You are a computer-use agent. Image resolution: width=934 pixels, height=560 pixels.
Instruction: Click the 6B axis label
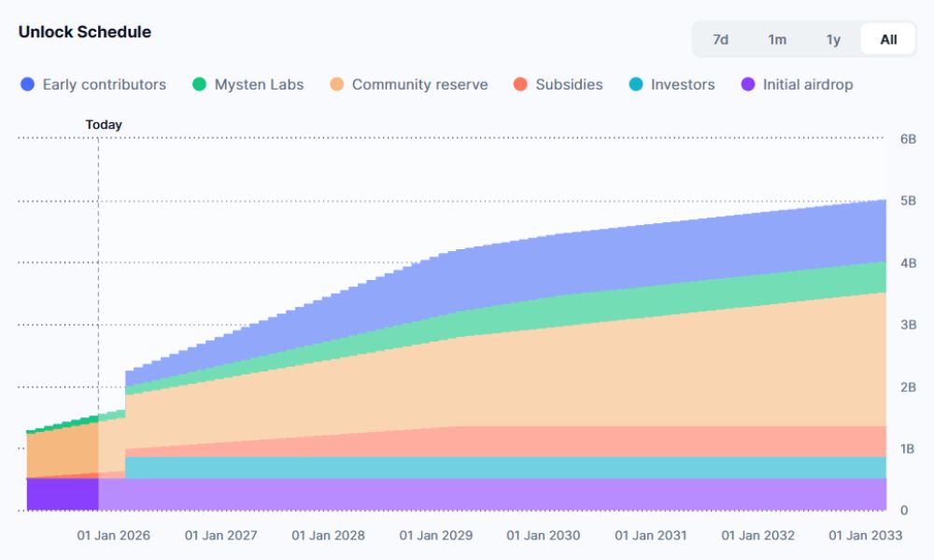point(907,136)
